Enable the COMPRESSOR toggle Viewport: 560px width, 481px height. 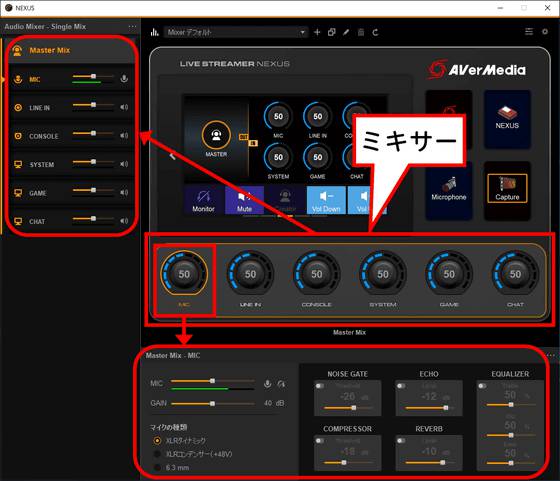(x=320, y=441)
